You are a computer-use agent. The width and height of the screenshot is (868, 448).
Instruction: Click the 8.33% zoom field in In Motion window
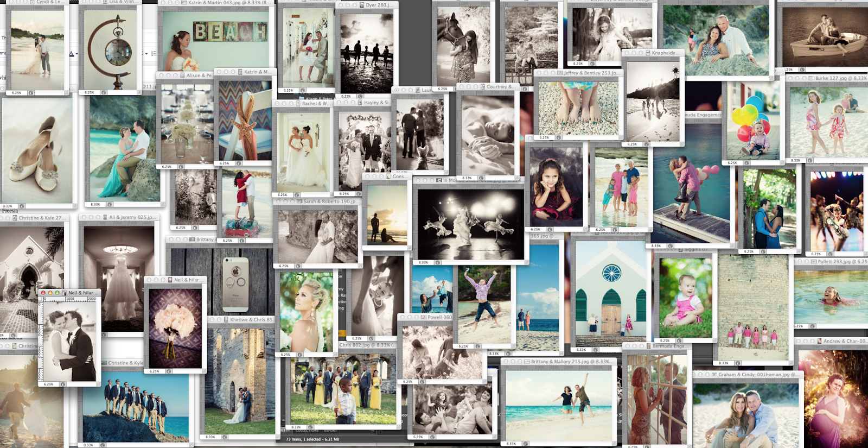click(x=423, y=262)
